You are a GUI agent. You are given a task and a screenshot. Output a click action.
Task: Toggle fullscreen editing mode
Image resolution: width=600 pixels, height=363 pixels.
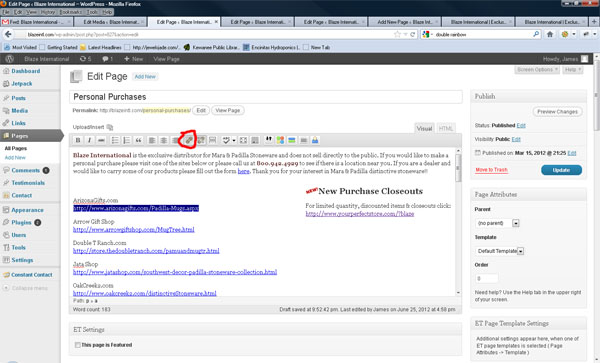243,140
